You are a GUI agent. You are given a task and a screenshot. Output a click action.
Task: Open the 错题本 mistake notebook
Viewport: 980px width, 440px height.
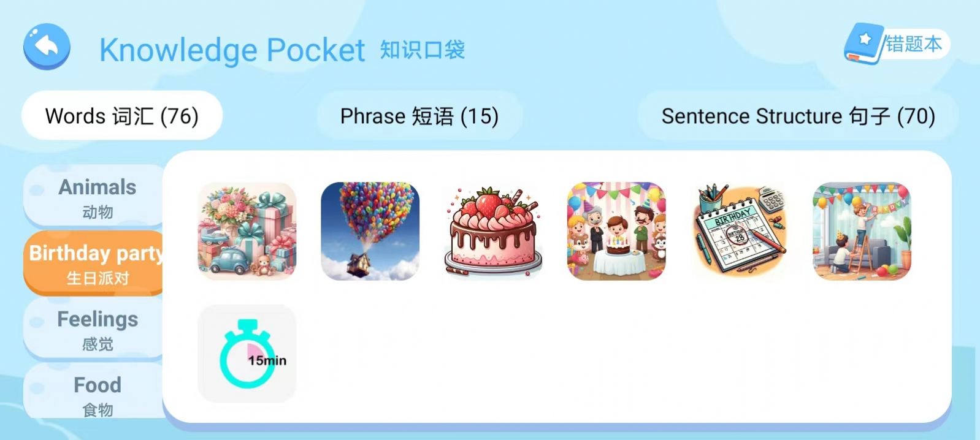point(897,44)
